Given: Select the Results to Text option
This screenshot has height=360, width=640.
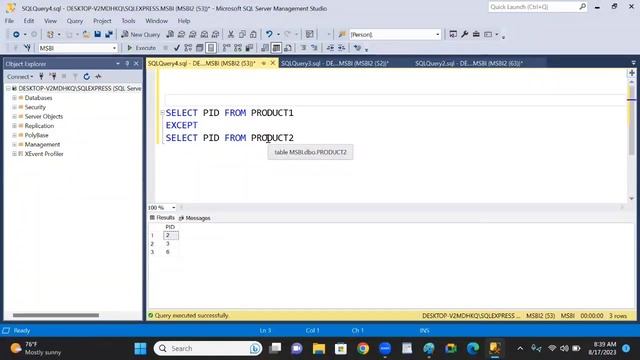Looking at the screenshot, I should coord(265,48).
